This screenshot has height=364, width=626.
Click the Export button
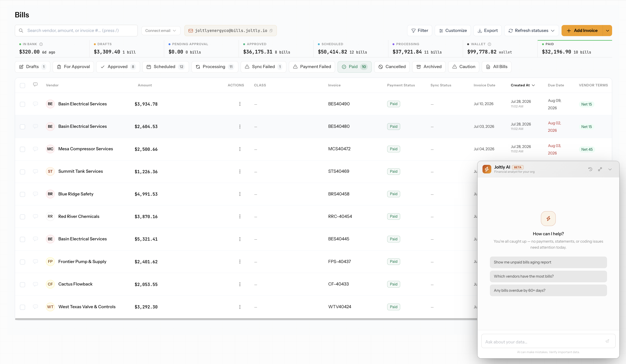[x=487, y=31]
